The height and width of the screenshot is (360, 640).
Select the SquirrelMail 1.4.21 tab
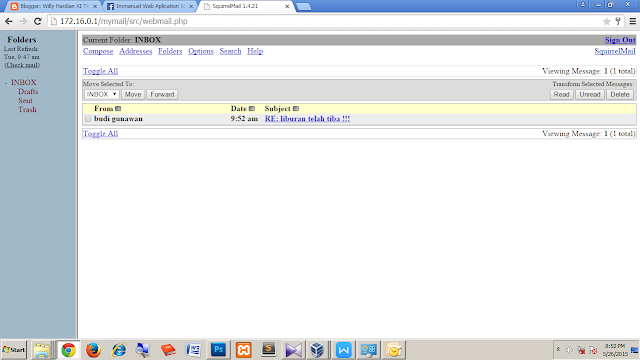(247, 6)
